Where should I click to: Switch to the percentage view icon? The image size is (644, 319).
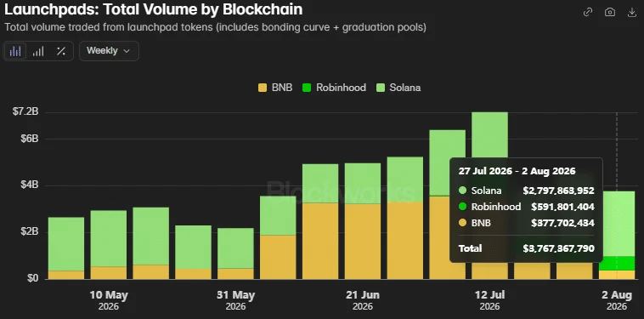61,51
